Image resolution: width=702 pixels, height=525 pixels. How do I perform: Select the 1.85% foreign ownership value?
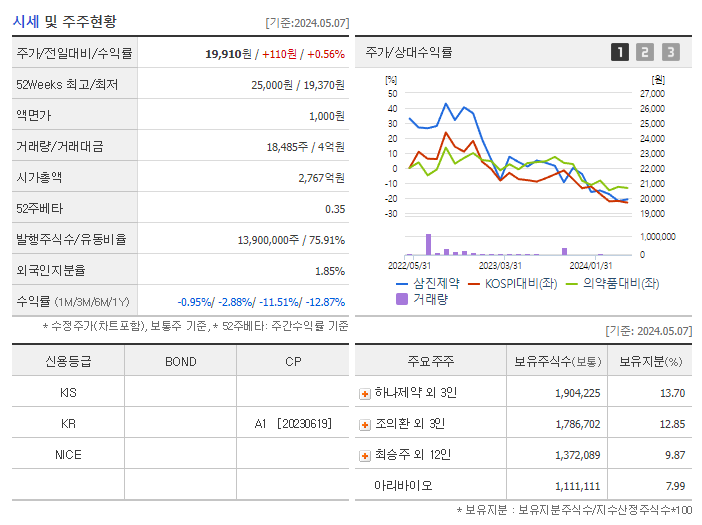330,271
